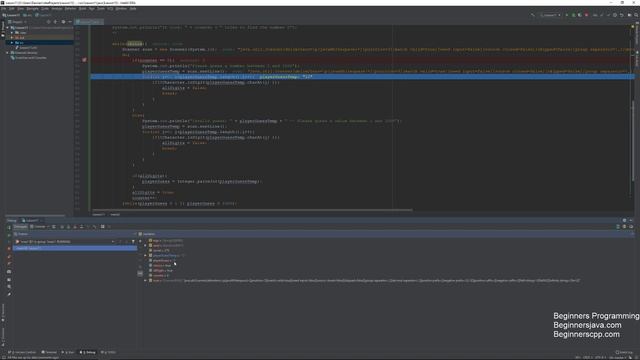Open the Terminal tool window button
This screenshot has height=360, width=640.
(49, 352)
